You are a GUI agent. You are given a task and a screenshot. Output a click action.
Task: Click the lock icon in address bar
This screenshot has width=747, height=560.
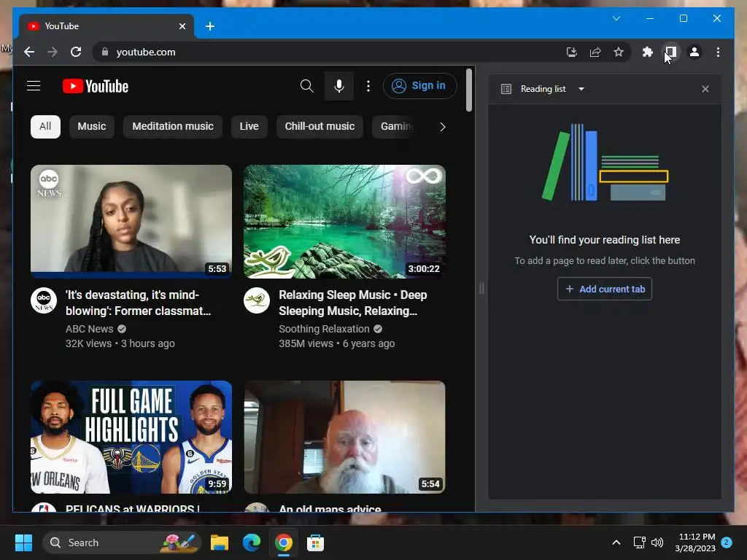click(x=105, y=52)
